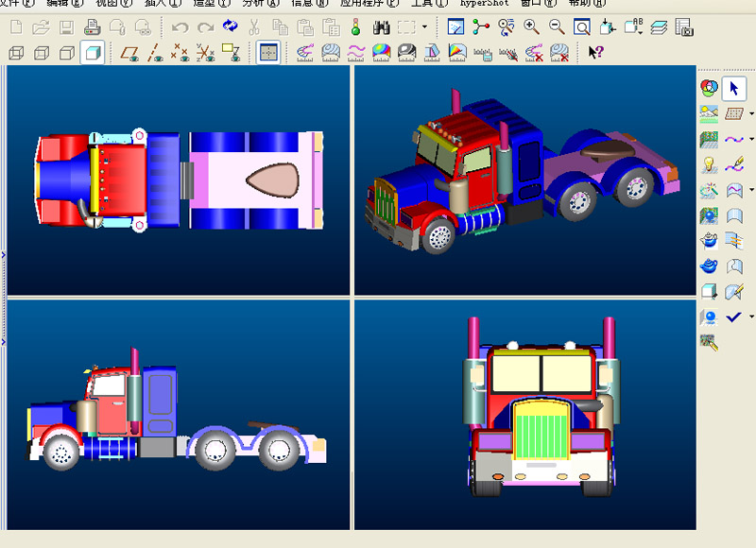Expand the selection box dropdown arrow
Image resolution: width=756 pixels, height=548 pixels.
424,27
